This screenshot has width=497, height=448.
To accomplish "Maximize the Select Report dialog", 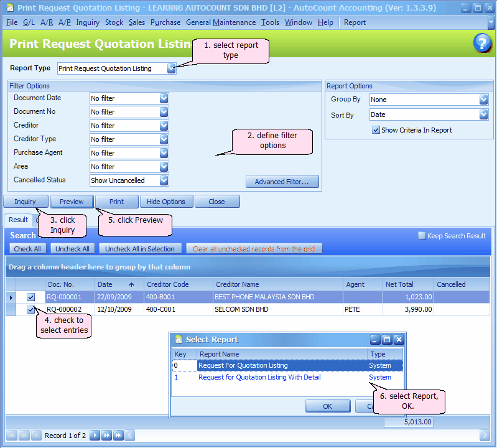I will [x=387, y=340].
